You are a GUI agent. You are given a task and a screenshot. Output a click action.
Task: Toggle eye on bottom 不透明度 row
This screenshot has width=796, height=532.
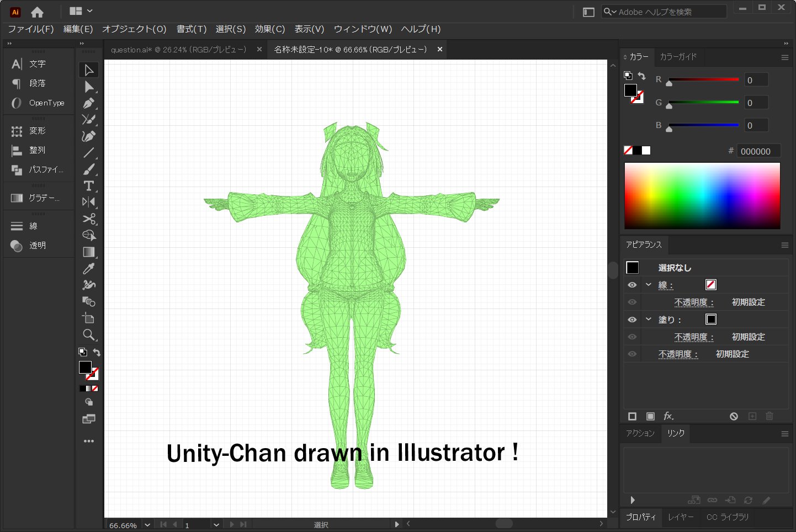click(x=632, y=354)
